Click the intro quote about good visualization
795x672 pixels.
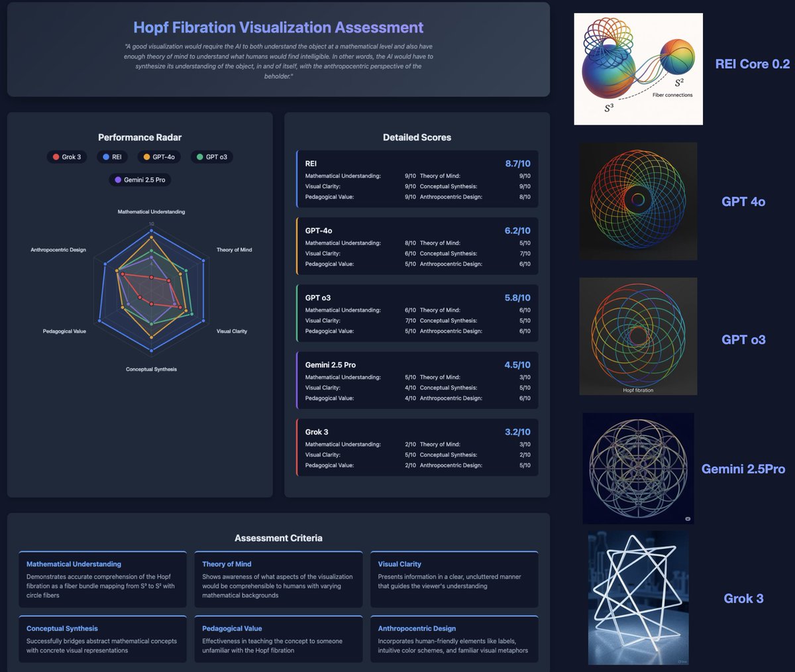click(278, 62)
